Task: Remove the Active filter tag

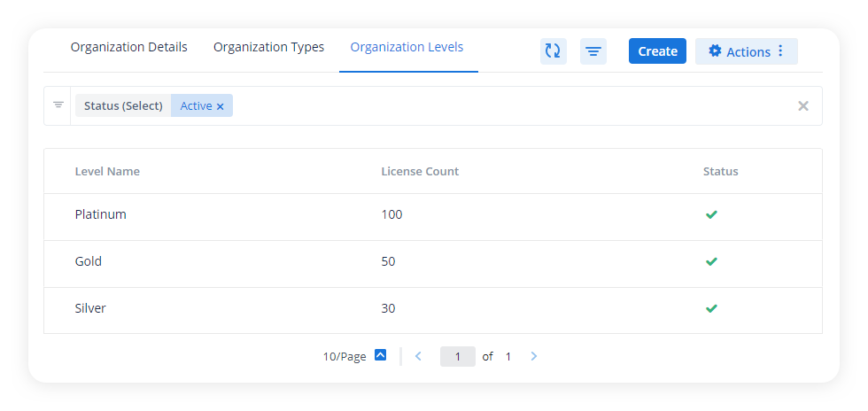Action: tap(220, 106)
